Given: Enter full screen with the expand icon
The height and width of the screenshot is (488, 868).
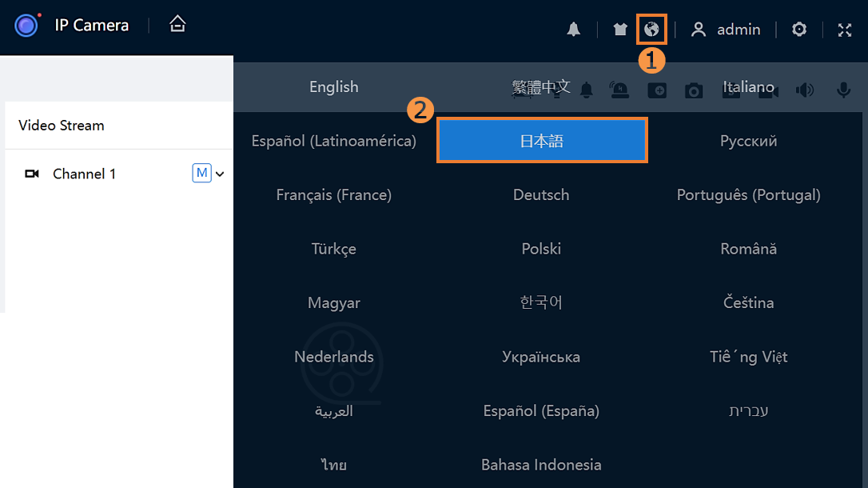Looking at the screenshot, I should point(844,30).
